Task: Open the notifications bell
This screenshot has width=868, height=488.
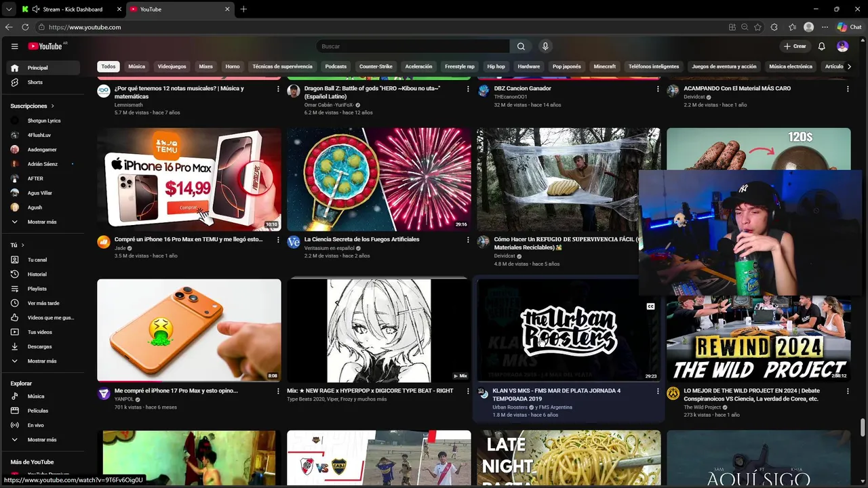Action: (821, 46)
